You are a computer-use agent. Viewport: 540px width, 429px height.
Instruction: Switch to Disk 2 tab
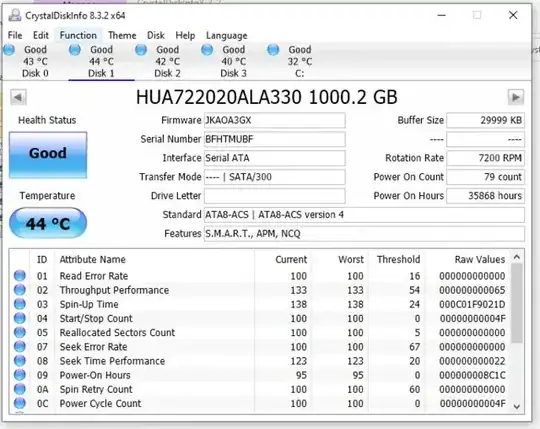pyautogui.click(x=167, y=61)
